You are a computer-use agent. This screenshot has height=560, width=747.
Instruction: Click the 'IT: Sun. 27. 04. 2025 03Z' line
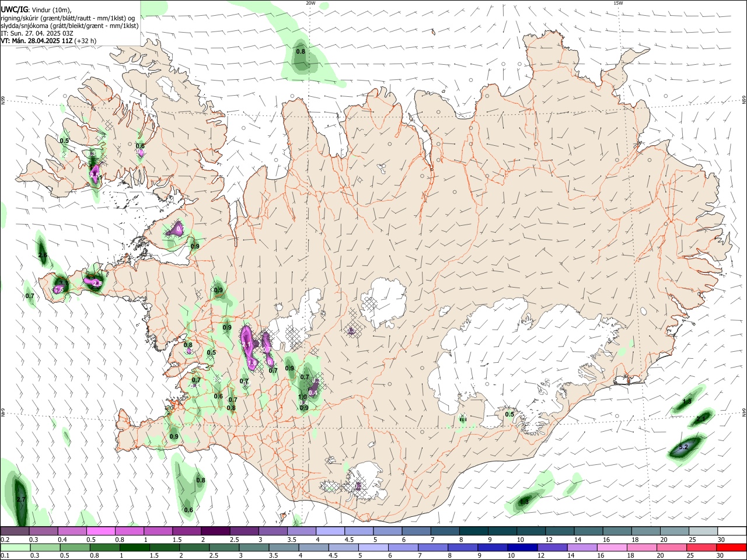click(37, 33)
